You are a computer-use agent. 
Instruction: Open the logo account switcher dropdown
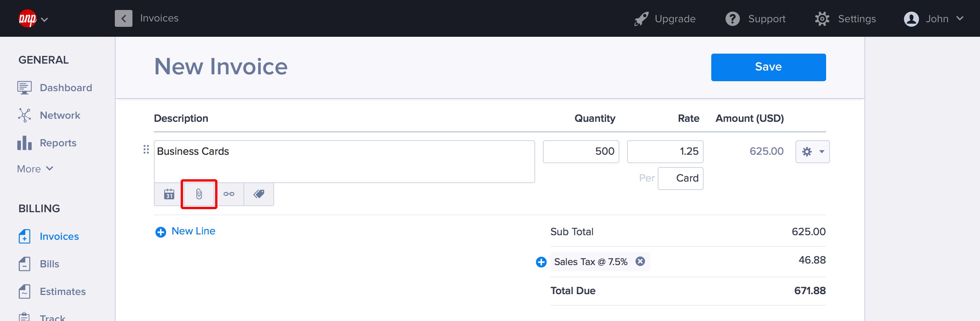pyautogui.click(x=33, y=19)
